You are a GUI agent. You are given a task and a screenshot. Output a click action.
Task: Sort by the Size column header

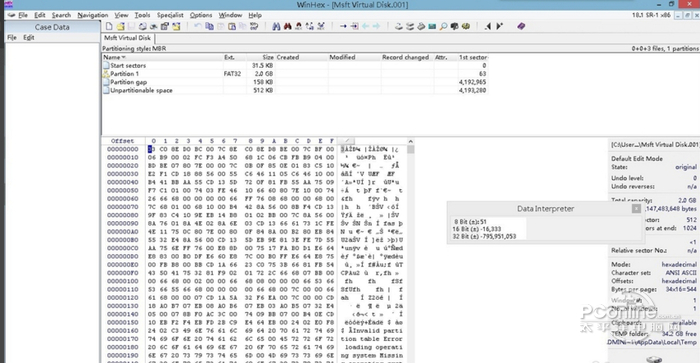[x=261, y=57]
